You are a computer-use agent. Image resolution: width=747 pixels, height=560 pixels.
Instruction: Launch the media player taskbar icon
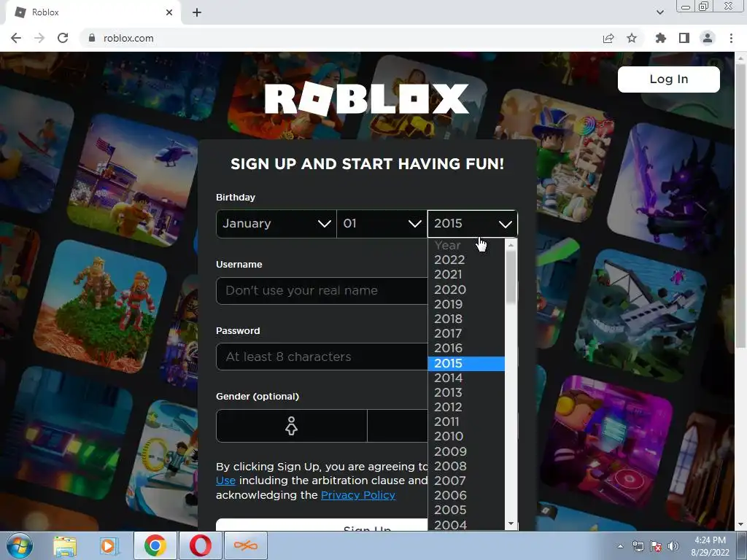point(108,545)
